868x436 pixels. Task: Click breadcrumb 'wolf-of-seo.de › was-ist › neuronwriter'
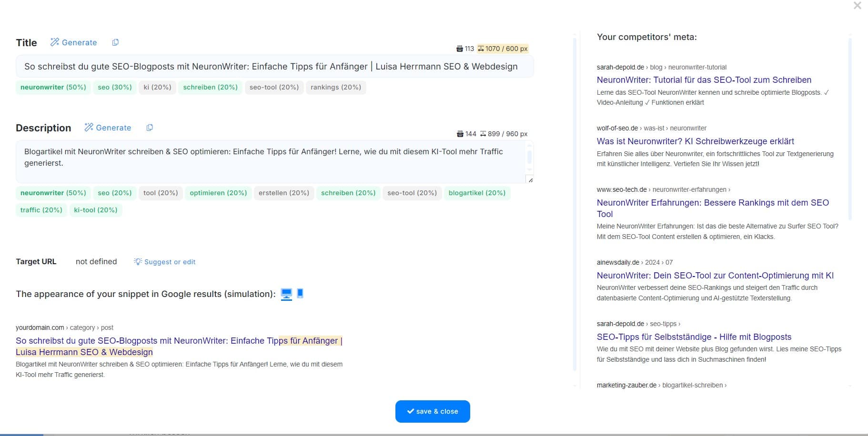coord(652,128)
